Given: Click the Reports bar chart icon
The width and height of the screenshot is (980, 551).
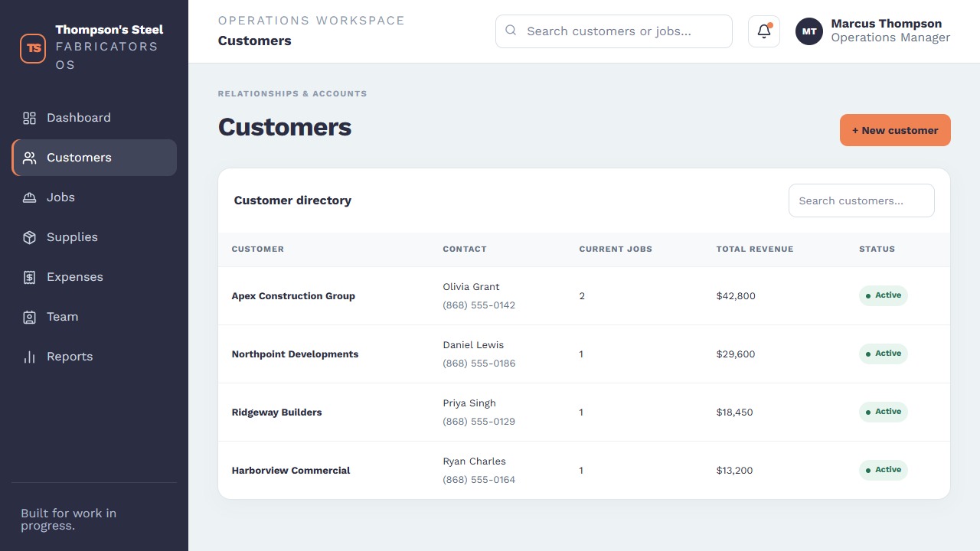Looking at the screenshot, I should pos(29,357).
